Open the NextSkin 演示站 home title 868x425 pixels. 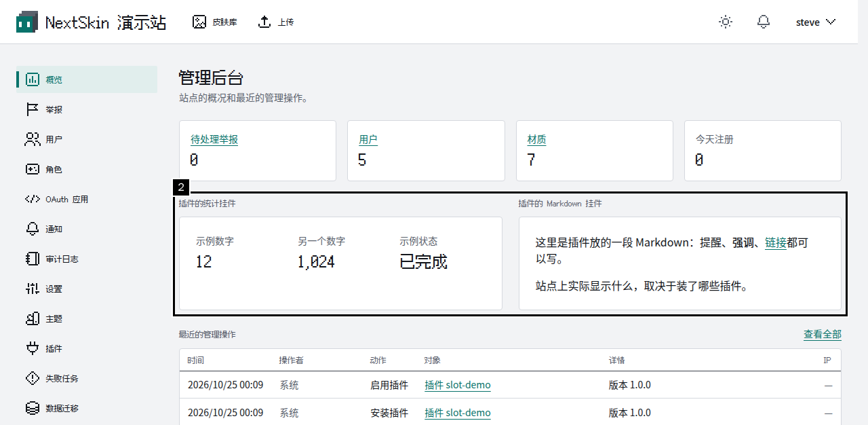click(106, 22)
